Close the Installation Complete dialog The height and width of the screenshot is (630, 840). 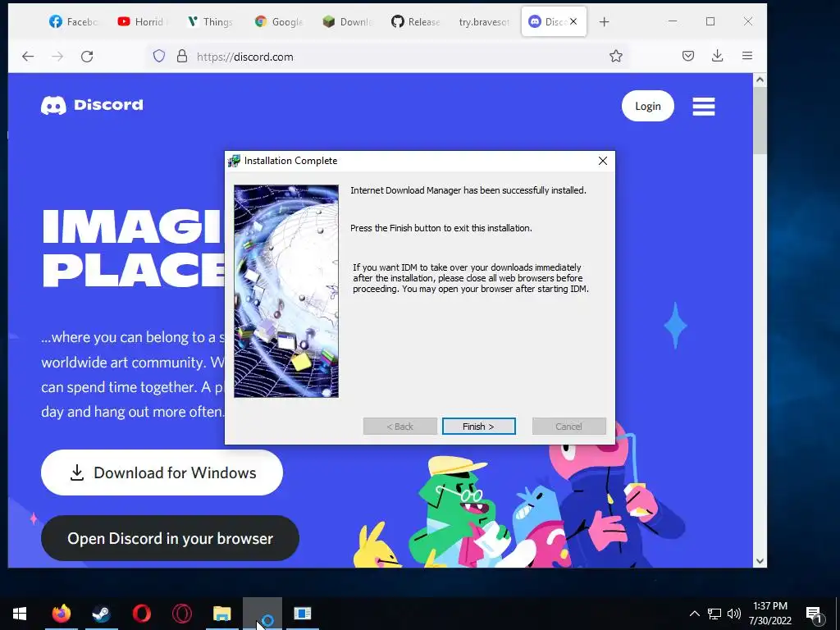click(603, 161)
